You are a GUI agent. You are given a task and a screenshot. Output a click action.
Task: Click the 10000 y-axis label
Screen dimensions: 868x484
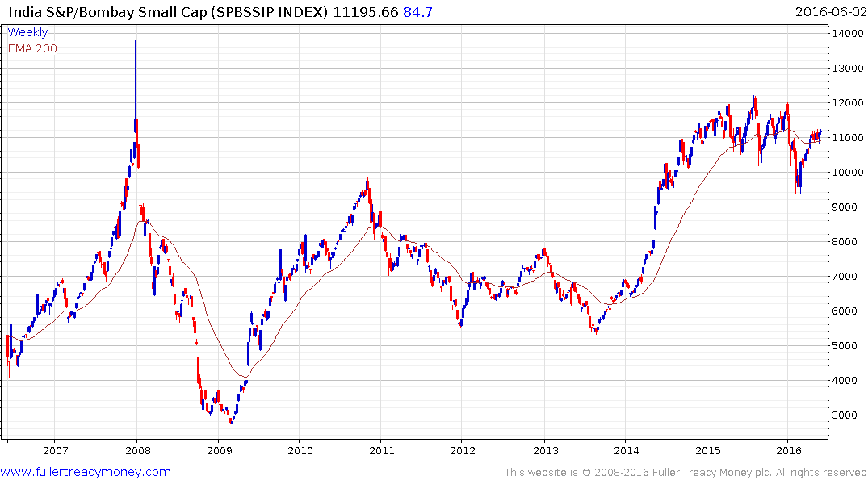coord(848,172)
